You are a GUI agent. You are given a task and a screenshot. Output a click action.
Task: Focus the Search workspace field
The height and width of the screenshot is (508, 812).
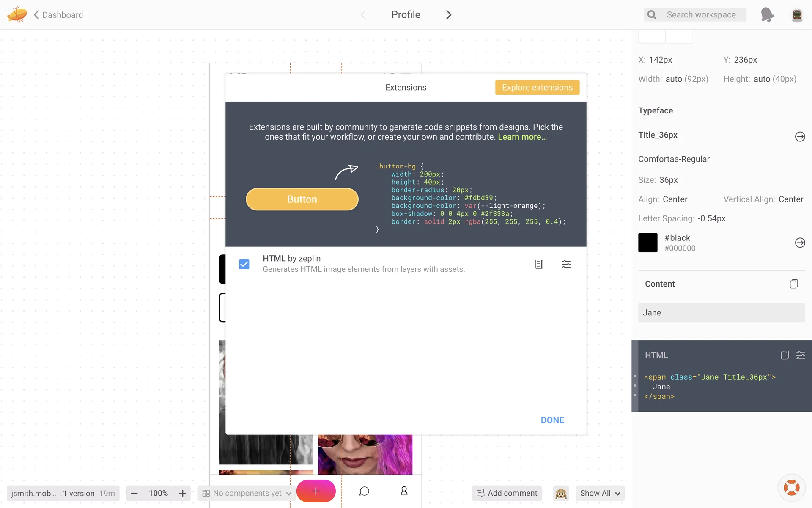point(701,15)
